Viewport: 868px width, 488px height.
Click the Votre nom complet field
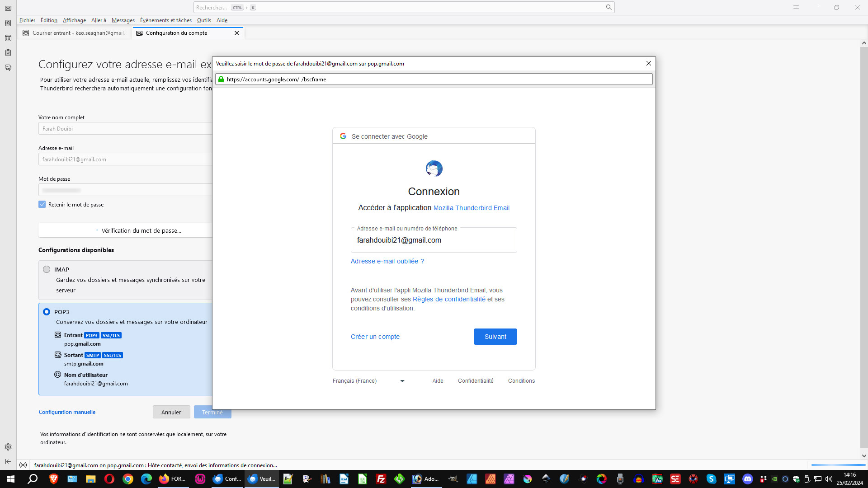click(125, 129)
